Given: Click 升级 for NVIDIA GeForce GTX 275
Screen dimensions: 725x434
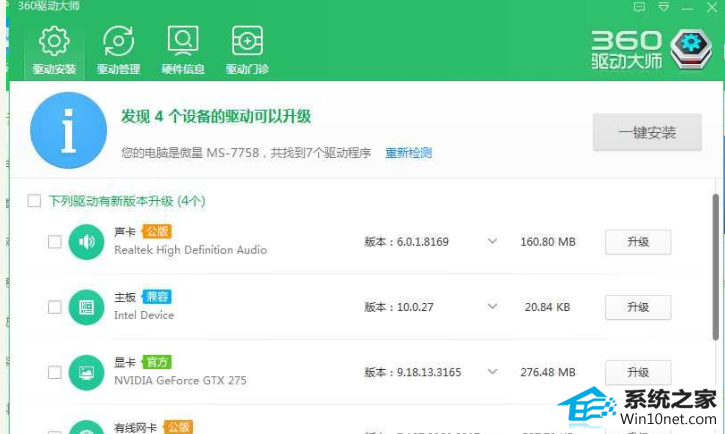Looking at the screenshot, I should pyautogui.click(x=638, y=373).
